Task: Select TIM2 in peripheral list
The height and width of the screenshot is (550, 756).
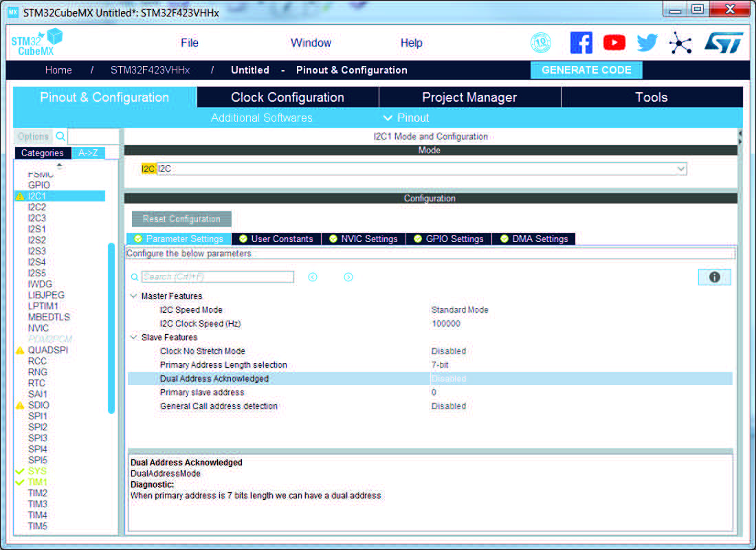Action: click(38, 494)
